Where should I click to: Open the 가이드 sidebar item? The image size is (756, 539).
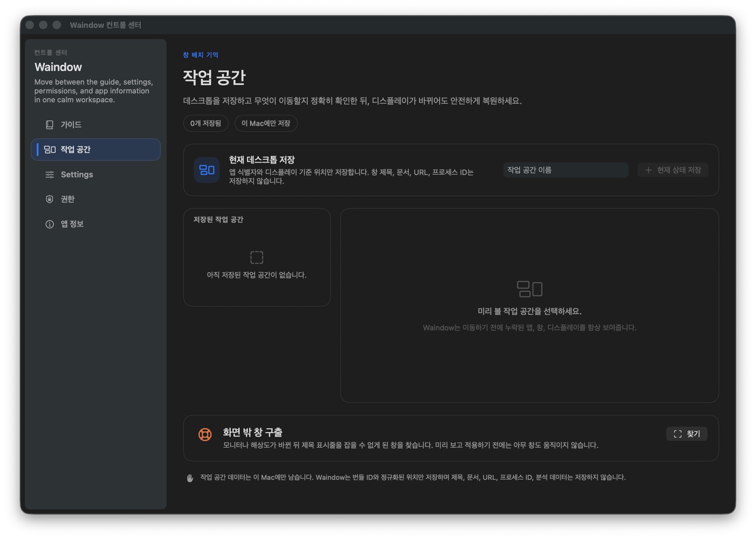tap(95, 125)
